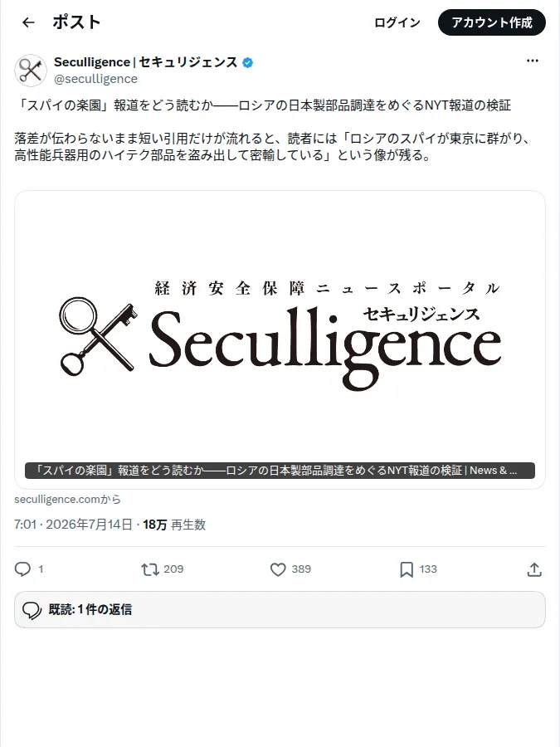Click the blue verified badge
The width and height of the screenshot is (560, 747).
247,62
